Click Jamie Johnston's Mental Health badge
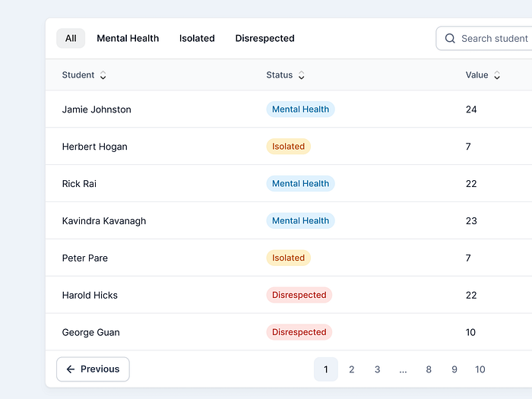This screenshot has width=532, height=399. [300, 109]
